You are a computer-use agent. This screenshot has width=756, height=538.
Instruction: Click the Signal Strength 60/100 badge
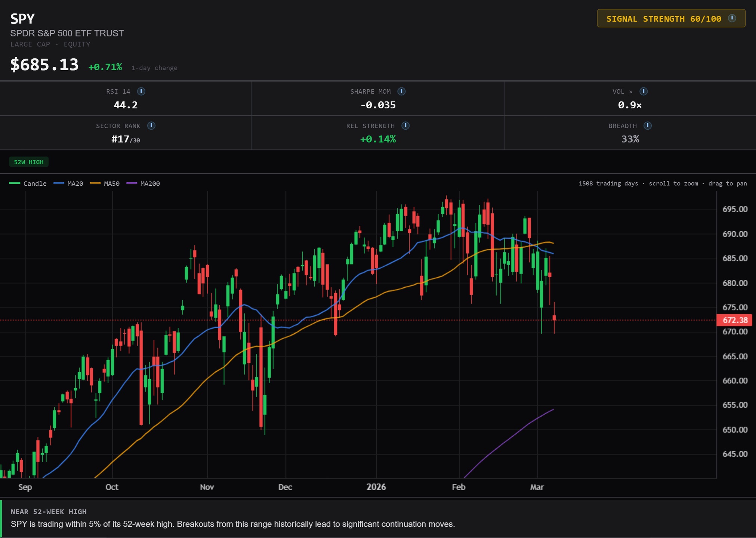pos(664,19)
